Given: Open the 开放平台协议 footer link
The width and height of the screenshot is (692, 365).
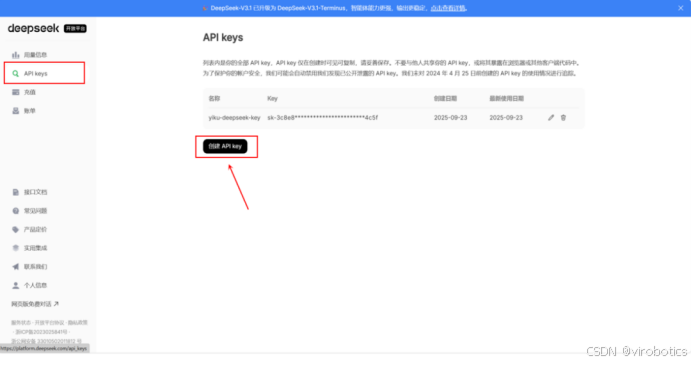Looking at the screenshot, I should coord(49,323).
